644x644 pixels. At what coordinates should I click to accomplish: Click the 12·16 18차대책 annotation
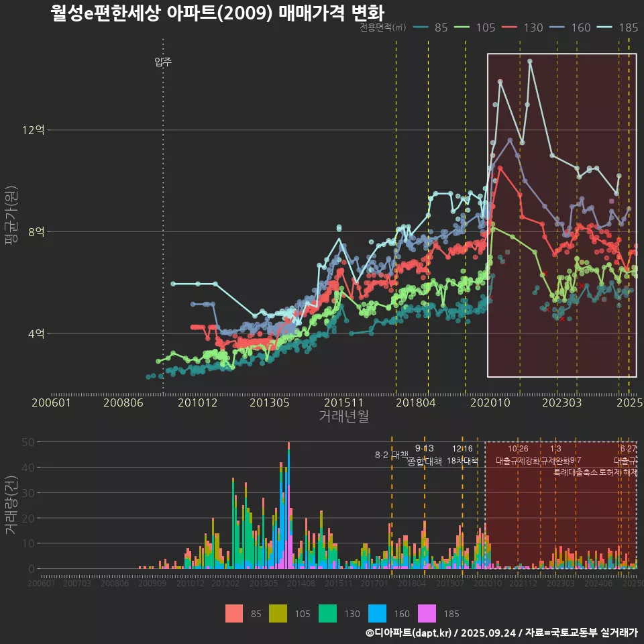(462, 455)
